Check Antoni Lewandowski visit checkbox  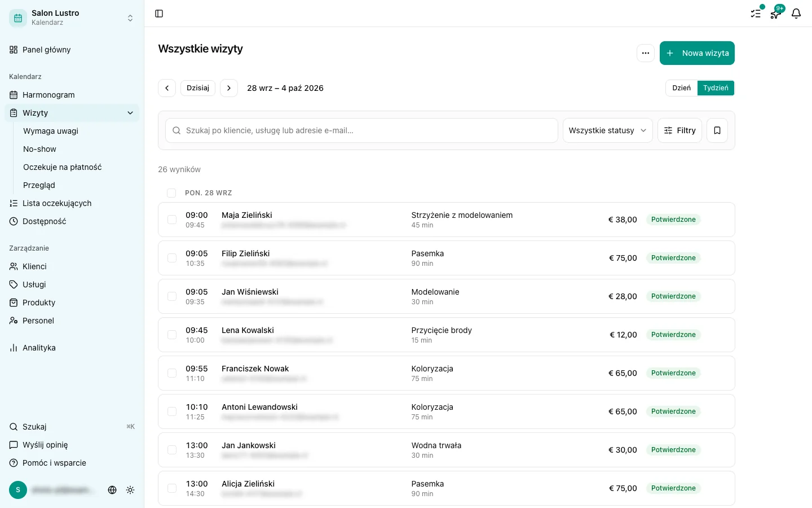point(172,411)
